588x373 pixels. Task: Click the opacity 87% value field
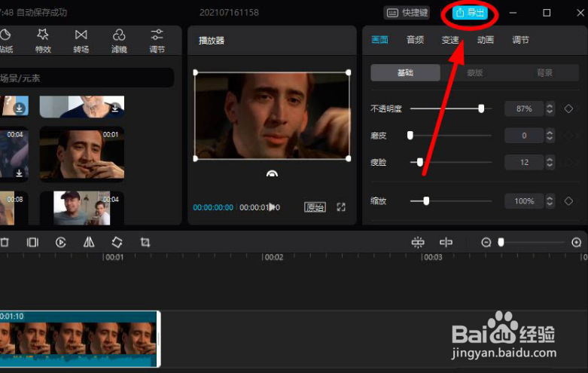pyautogui.click(x=524, y=109)
